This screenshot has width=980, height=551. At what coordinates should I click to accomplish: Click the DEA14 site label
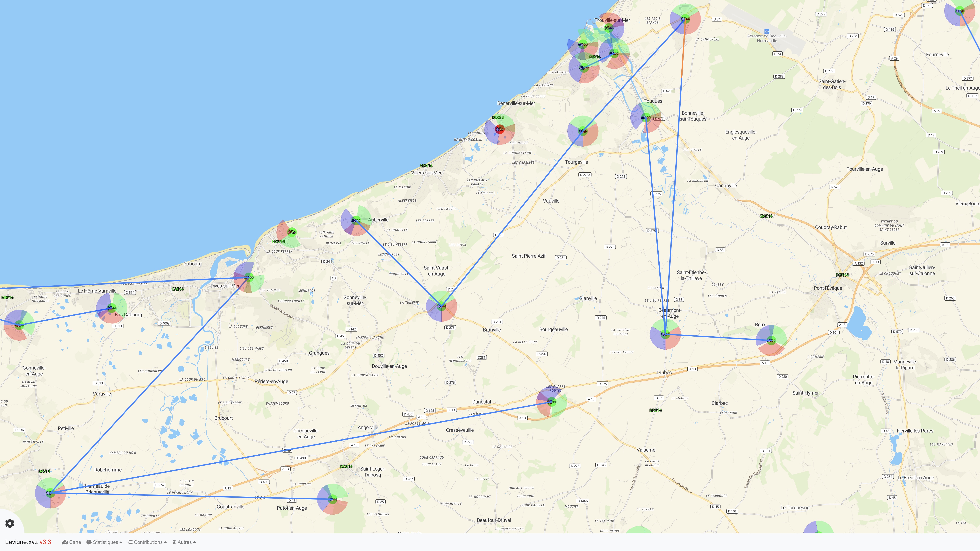coord(594,57)
